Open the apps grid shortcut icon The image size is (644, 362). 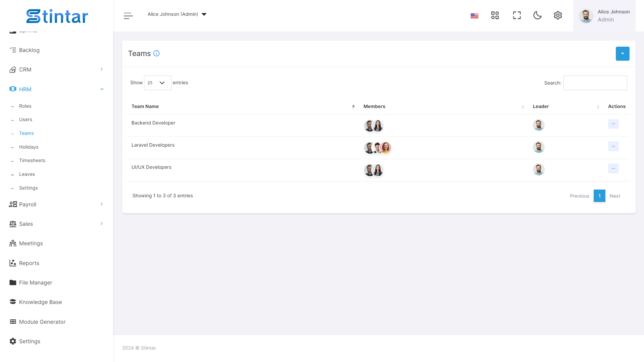point(495,15)
